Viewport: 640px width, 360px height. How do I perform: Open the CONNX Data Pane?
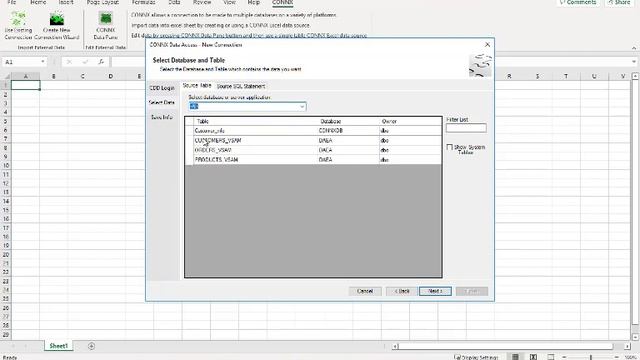click(105, 26)
